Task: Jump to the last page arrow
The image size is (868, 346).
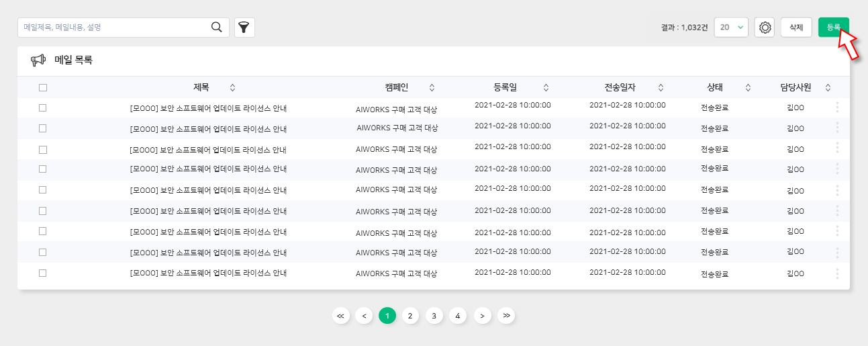Action: point(506,315)
